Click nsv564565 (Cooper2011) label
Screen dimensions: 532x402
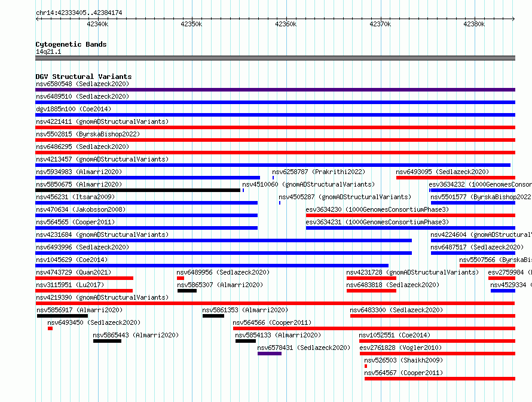tap(75, 222)
